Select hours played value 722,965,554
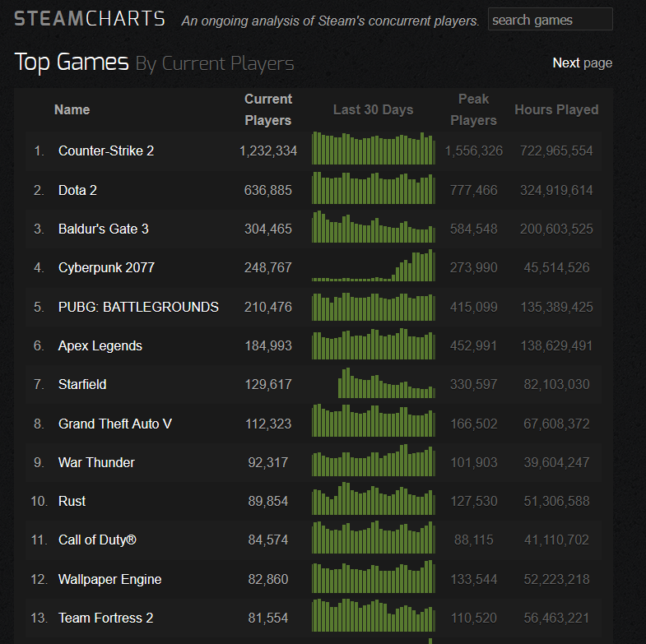Image resolution: width=646 pixels, height=644 pixels. coord(556,151)
